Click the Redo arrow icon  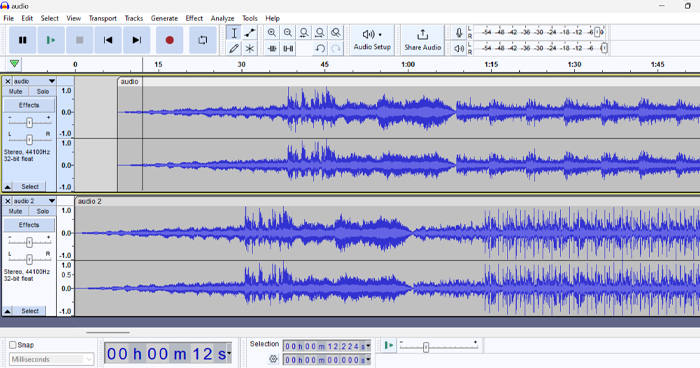[336, 48]
